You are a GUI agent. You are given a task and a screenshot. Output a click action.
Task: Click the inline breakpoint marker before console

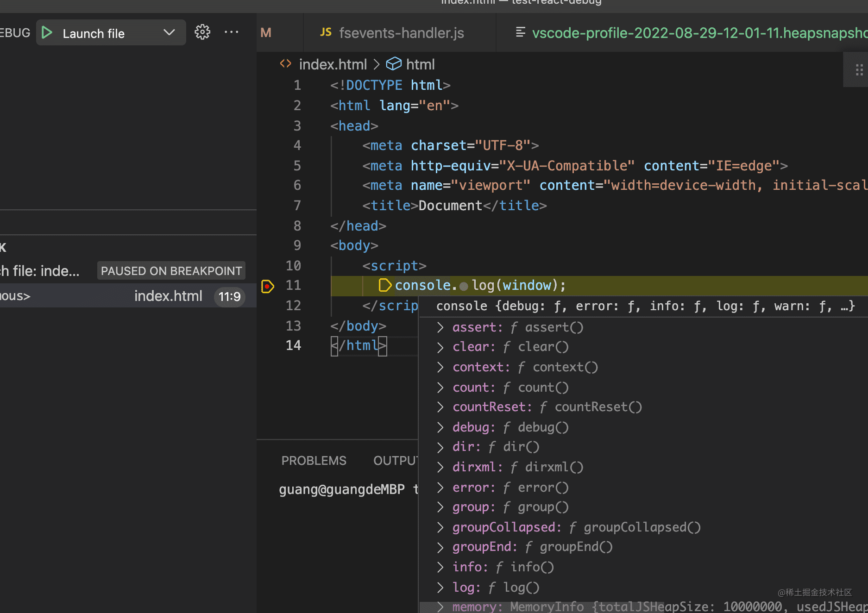point(384,285)
